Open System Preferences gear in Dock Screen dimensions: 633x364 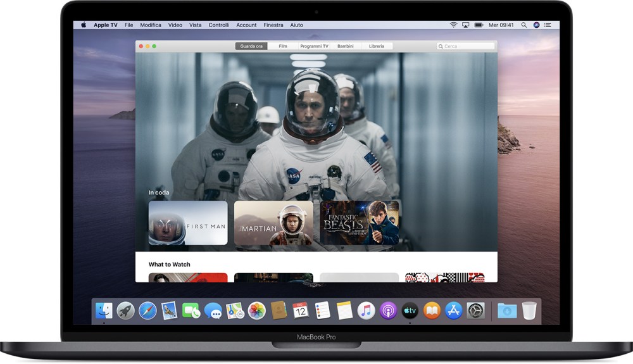[475, 311]
